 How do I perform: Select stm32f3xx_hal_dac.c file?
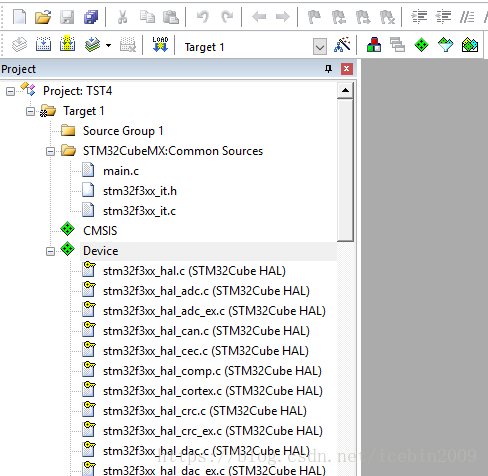(x=206, y=451)
